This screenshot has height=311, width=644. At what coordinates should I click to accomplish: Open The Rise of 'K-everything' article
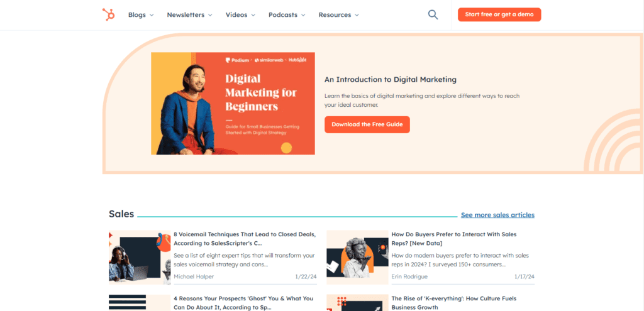coord(455,303)
